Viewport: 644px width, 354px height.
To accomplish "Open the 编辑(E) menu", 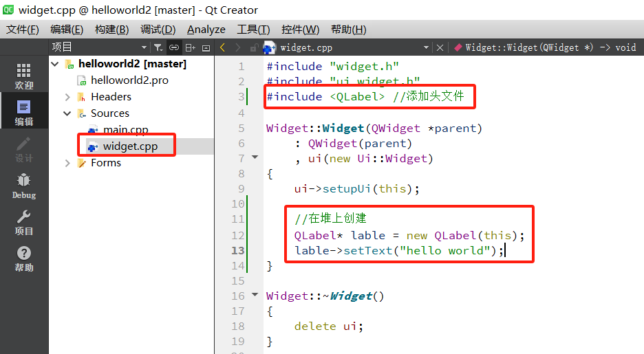I will 67,30.
